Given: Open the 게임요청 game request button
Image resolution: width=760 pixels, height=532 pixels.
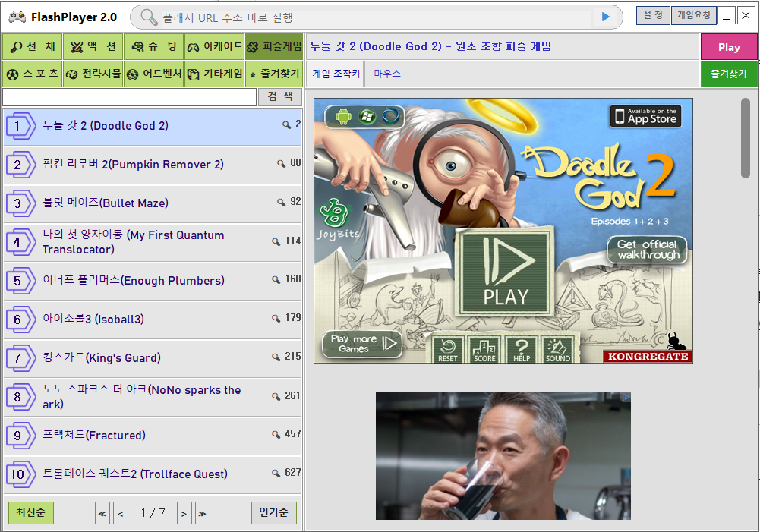Looking at the screenshot, I should [694, 15].
